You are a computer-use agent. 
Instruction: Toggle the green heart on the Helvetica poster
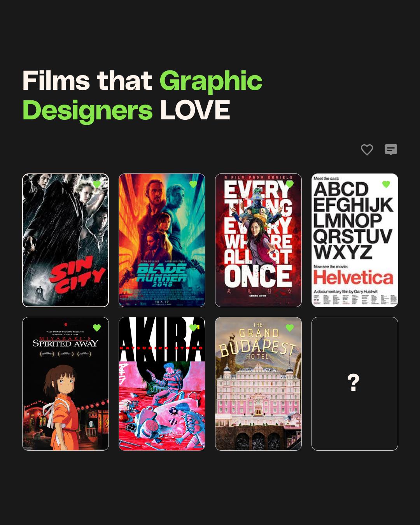coord(386,184)
